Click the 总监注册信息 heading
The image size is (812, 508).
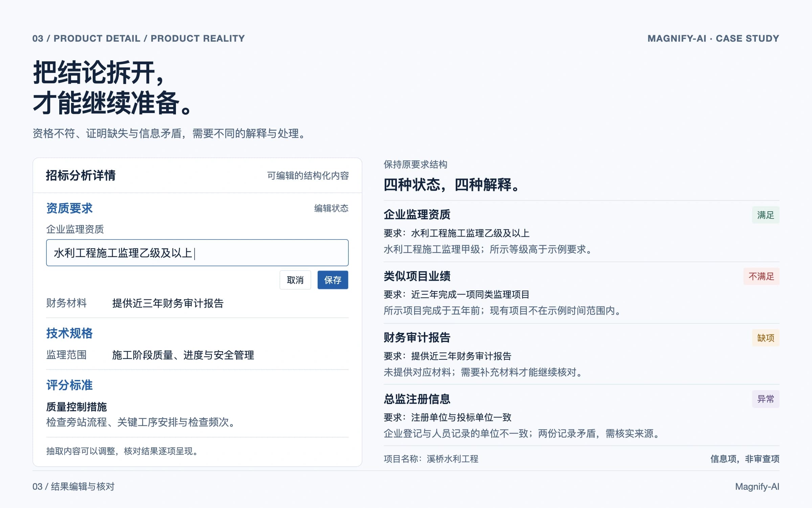pos(417,399)
